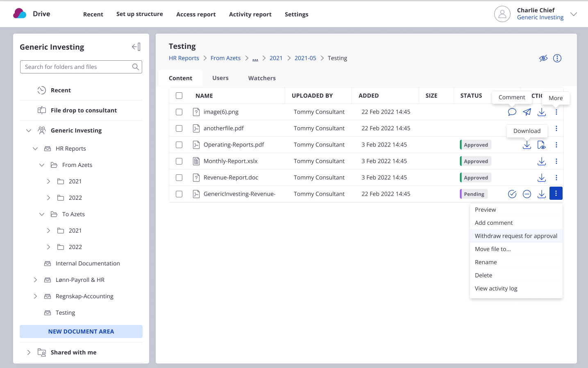
Task: Collapse the From Azets folder
Action: [42, 165]
